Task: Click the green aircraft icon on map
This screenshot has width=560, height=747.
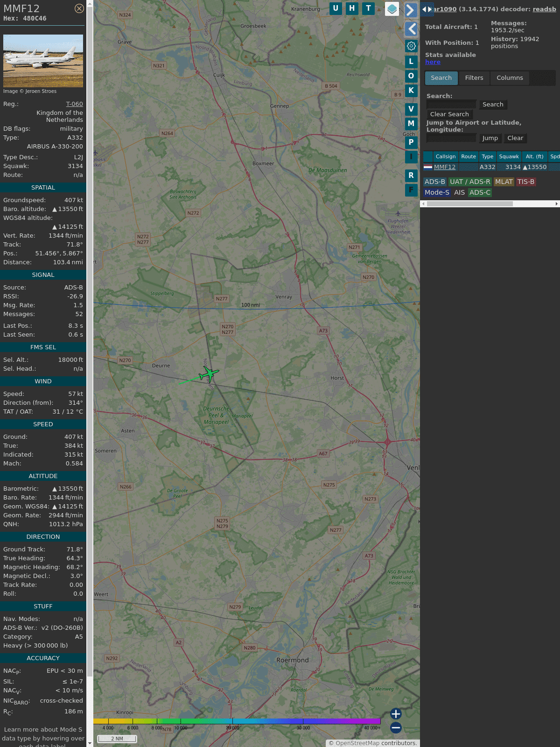Action: (x=209, y=373)
